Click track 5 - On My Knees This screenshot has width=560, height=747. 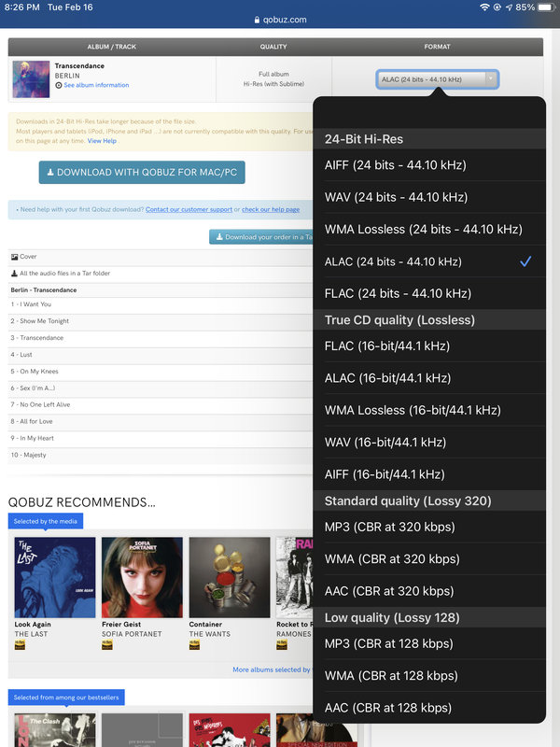pos(161,371)
